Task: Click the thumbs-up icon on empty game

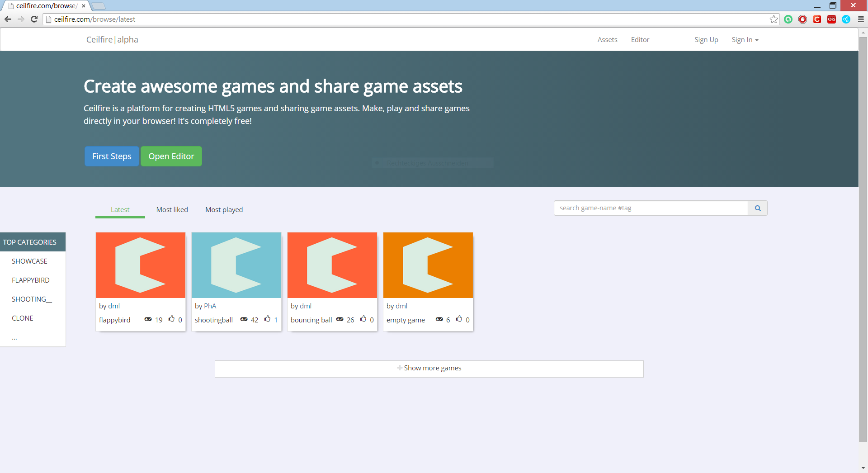Action: tap(459, 319)
